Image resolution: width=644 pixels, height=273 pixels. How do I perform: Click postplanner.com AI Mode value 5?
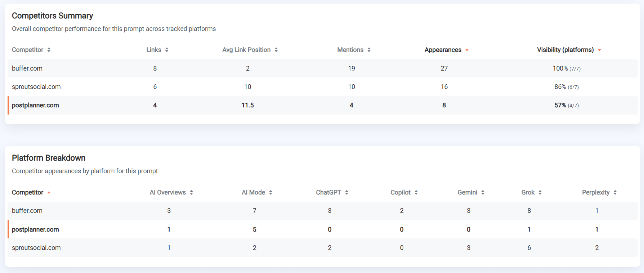[255, 229]
